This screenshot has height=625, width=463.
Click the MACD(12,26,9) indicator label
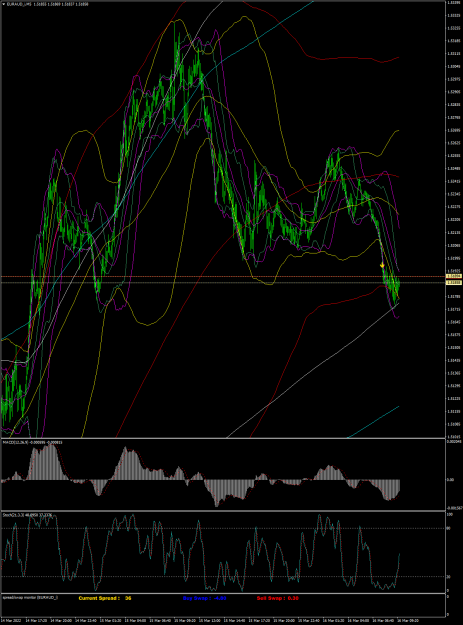[32, 442]
